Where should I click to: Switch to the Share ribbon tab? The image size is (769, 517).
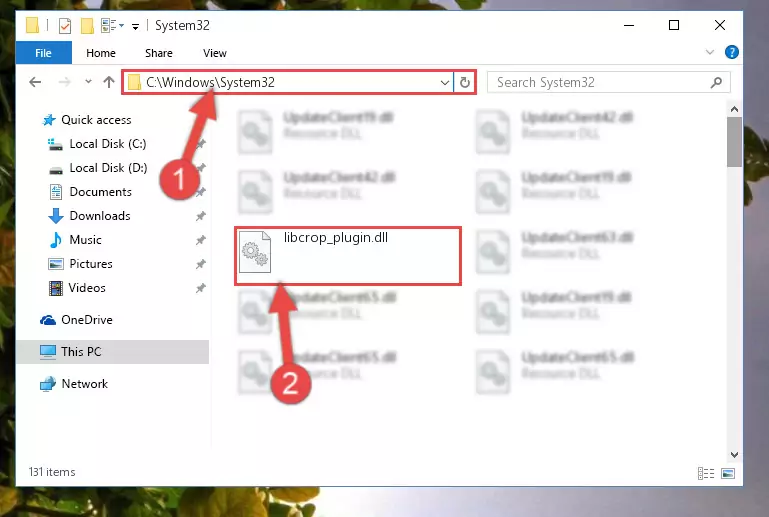pos(159,53)
